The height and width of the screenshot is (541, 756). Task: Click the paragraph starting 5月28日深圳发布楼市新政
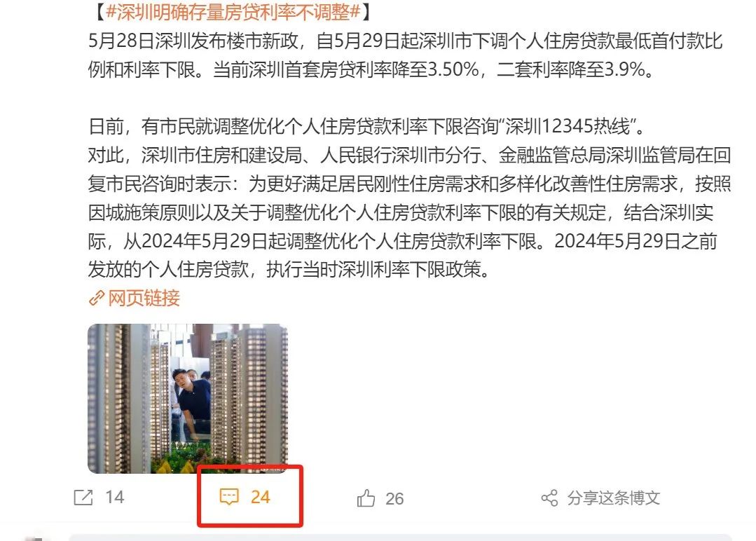click(406, 55)
